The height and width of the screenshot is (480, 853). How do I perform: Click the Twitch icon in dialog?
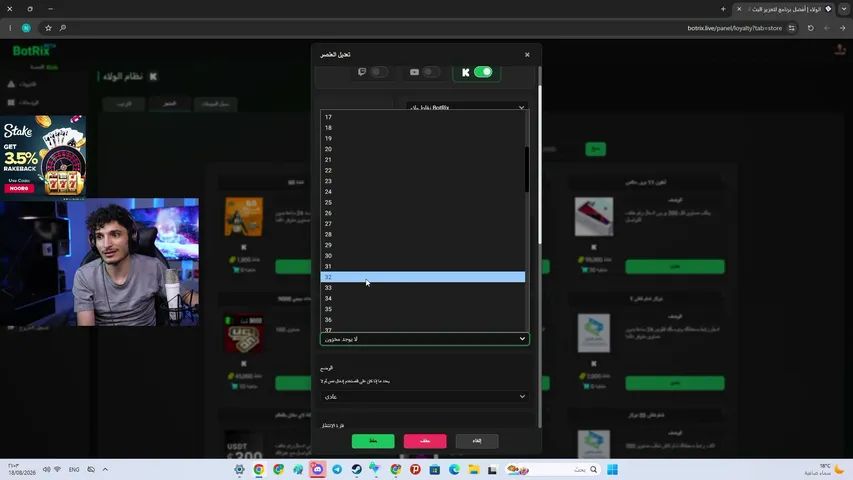(x=362, y=72)
